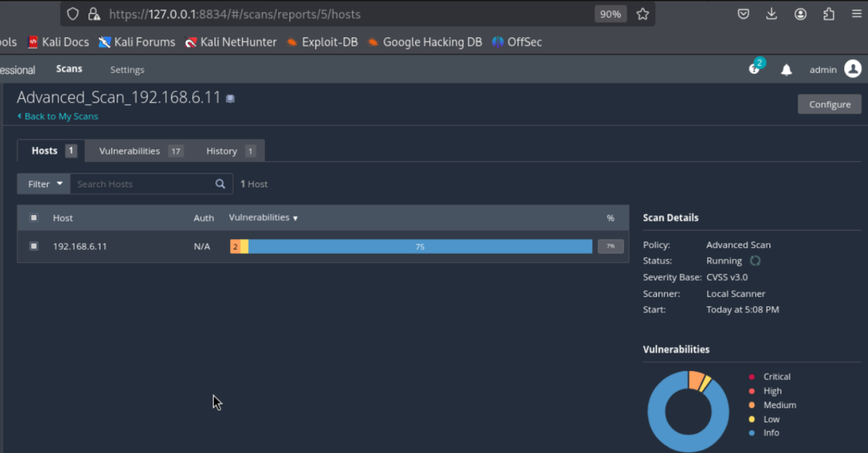This screenshot has width=868, height=453.
Task: Check the box for host 192.168.6.11
Action: 34,246
